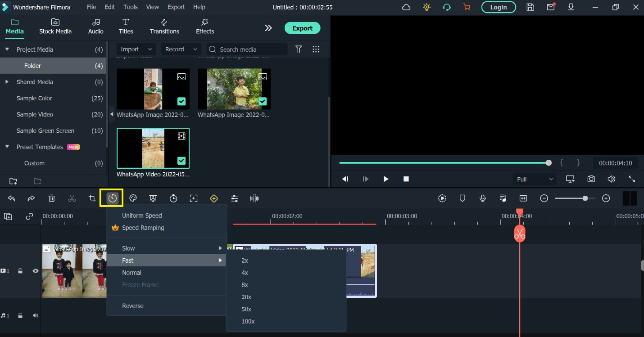Click the download arrow icon in title bar
644x337 pixels.
(x=571, y=7)
